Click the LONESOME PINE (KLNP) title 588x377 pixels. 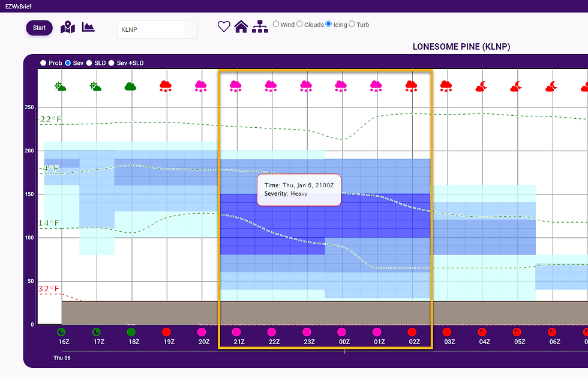click(461, 47)
